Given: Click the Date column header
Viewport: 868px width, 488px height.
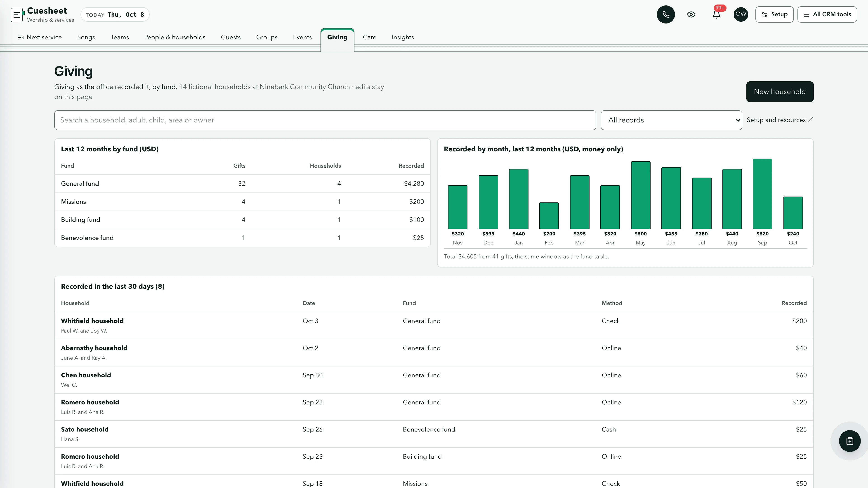Looking at the screenshot, I should coord(309,303).
